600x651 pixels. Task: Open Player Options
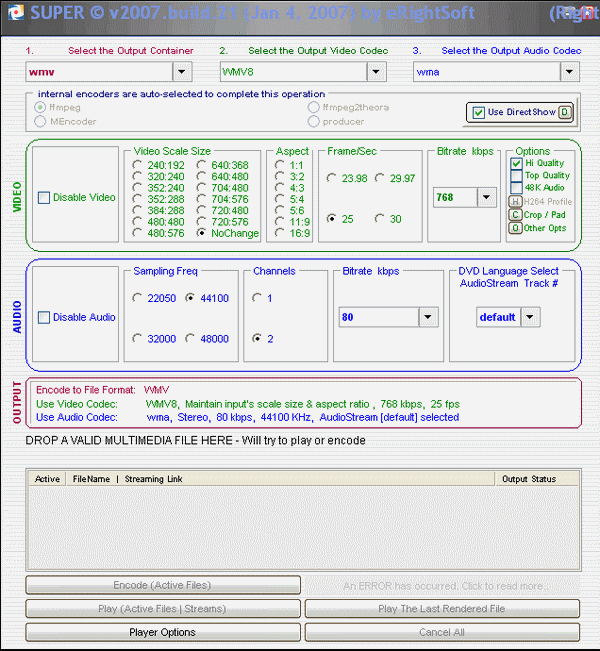click(162, 632)
